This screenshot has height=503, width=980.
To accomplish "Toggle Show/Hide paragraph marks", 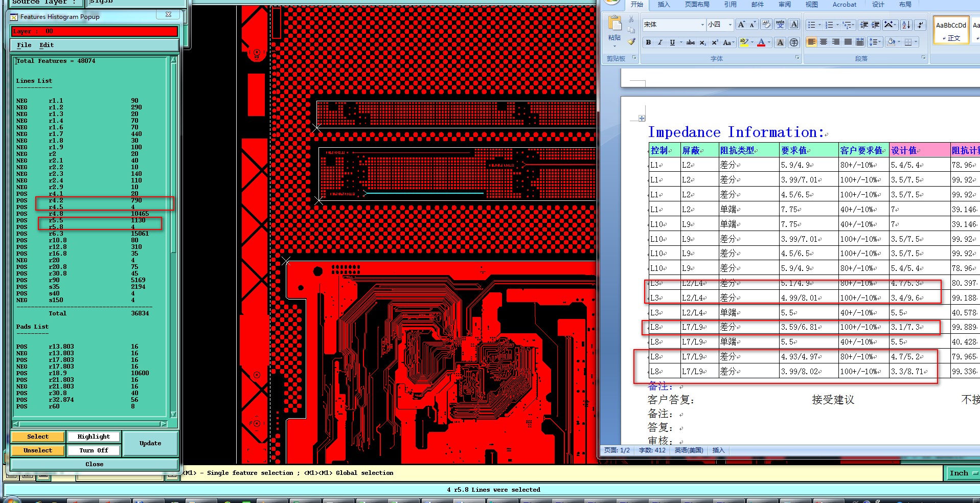I will [920, 25].
